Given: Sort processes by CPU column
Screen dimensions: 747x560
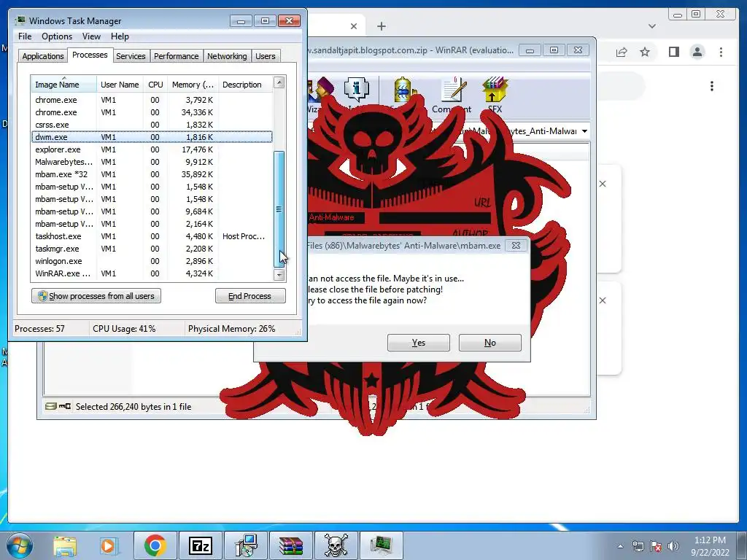Looking at the screenshot, I should [x=155, y=85].
